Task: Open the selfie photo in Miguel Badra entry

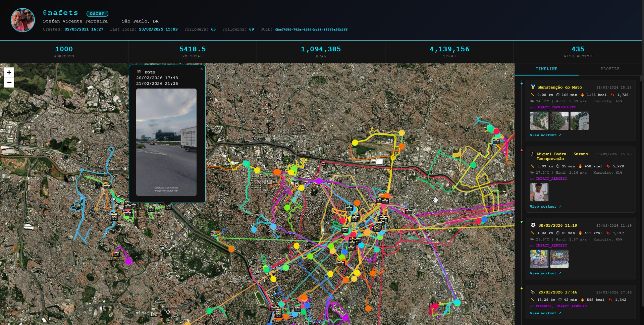Action: 539,192
